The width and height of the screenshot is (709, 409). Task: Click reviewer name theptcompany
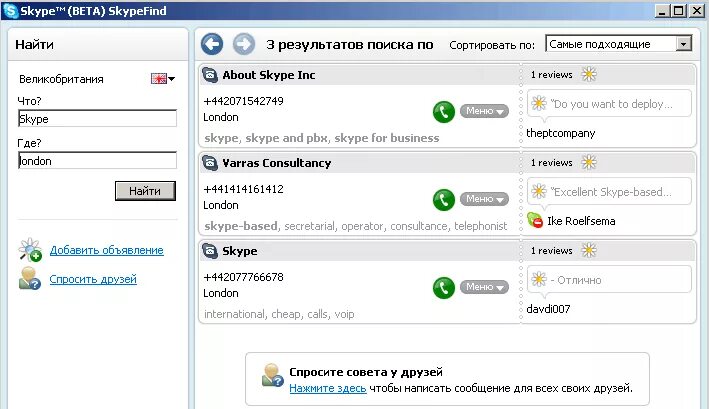pyautogui.click(x=561, y=133)
